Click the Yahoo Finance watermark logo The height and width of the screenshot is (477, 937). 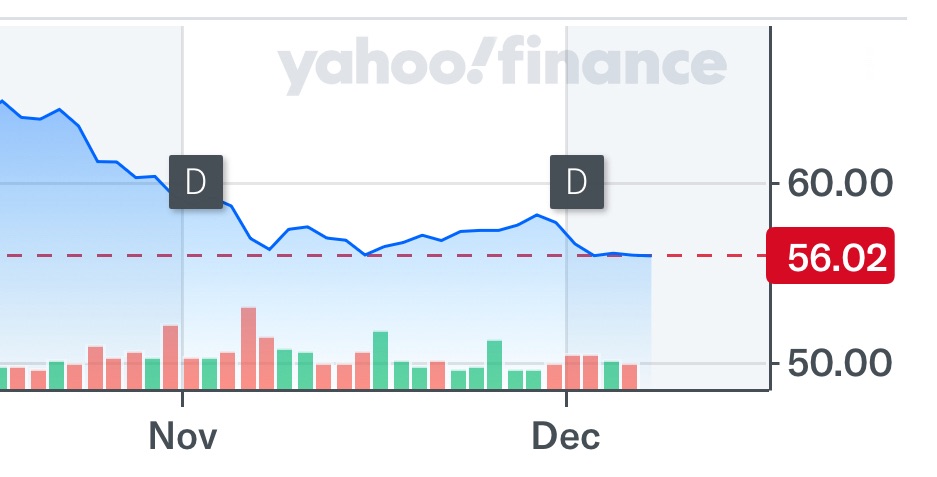point(501,66)
